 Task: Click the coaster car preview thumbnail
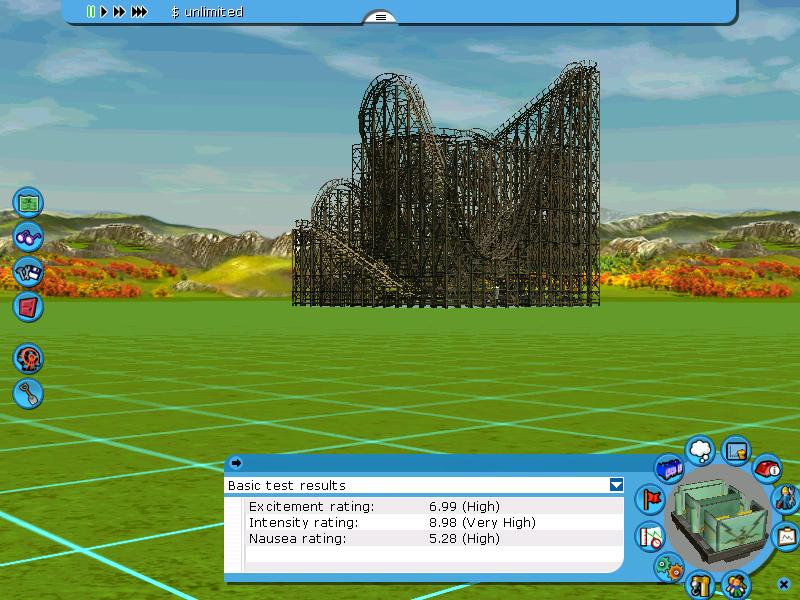[719, 518]
